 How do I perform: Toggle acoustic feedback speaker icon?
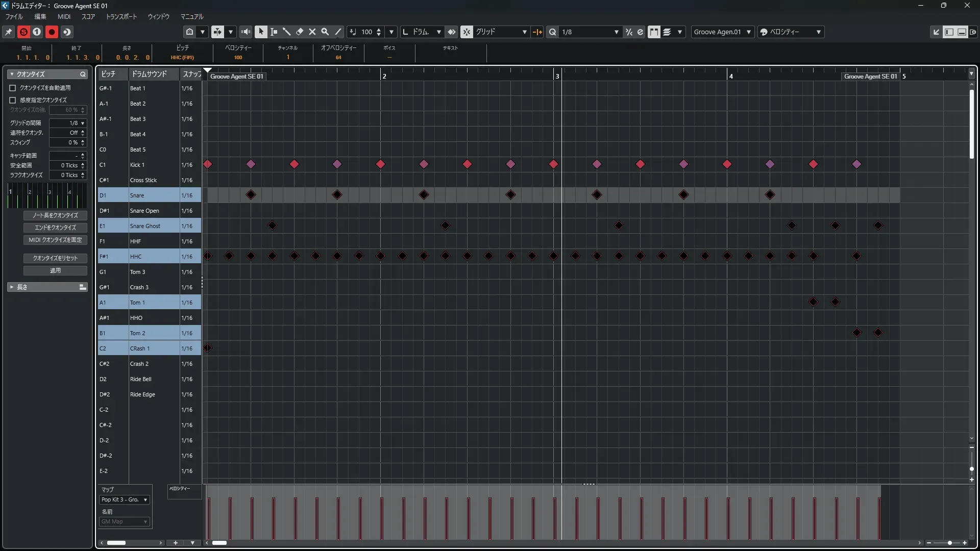pyautogui.click(x=246, y=32)
